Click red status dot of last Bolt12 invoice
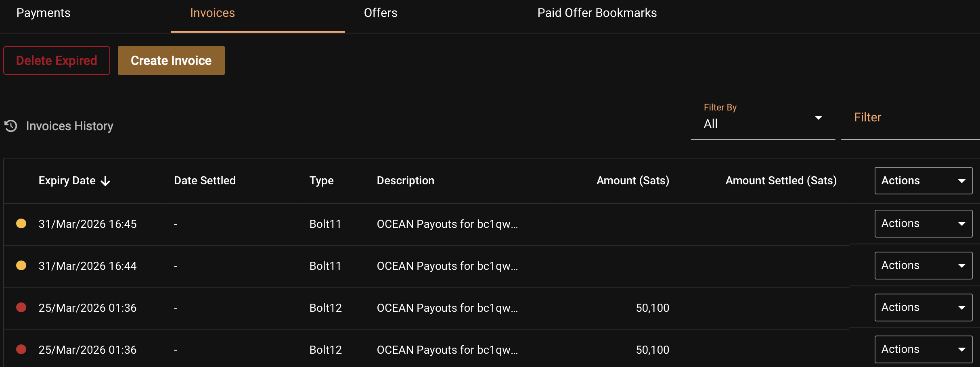Image resolution: width=980 pixels, height=367 pixels. pyautogui.click(x=21, y=349)
